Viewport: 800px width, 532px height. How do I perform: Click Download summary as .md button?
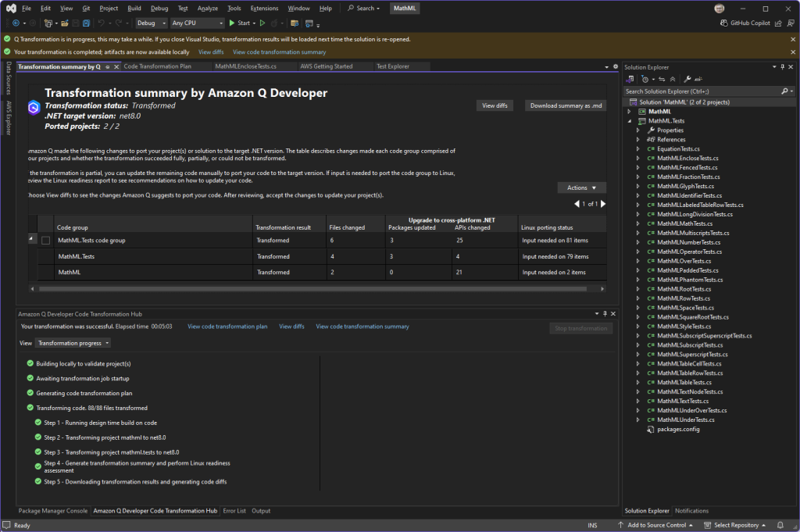[564, 105]
